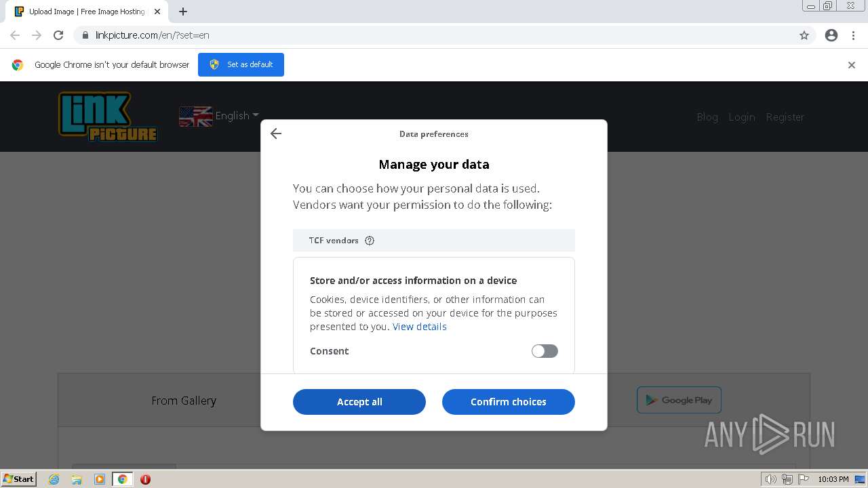Show the clock at 10:03 PM
The image size is (868, 488).
tap(833, 479)
